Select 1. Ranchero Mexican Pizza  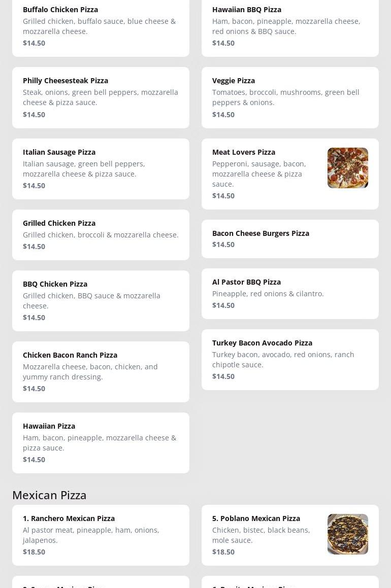(x=69, y=518)
